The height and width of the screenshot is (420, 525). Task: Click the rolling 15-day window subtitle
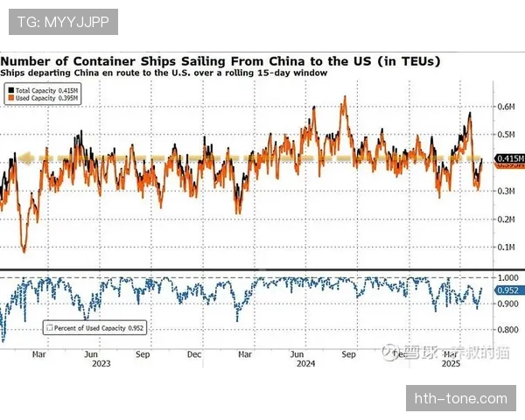[x=164, y=73]
